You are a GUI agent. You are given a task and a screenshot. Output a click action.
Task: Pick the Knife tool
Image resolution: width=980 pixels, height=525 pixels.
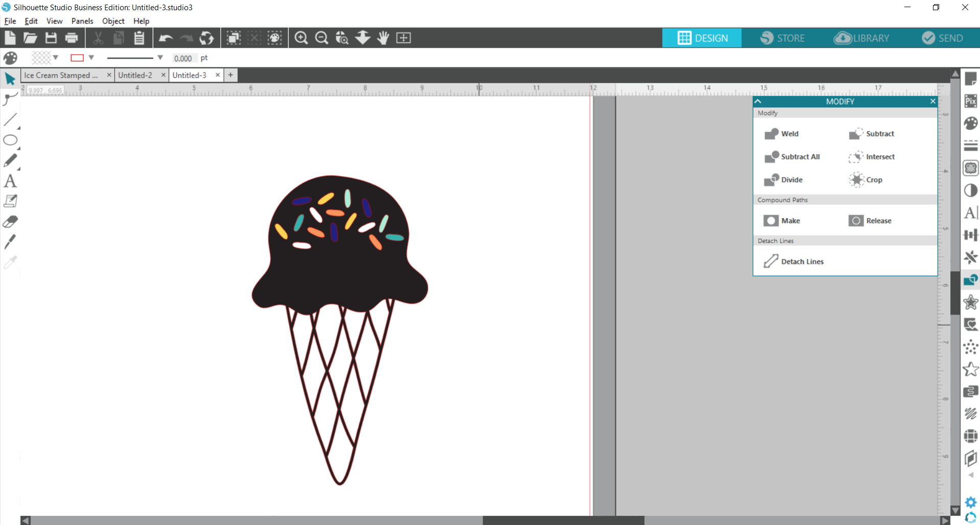pos(10,242)
